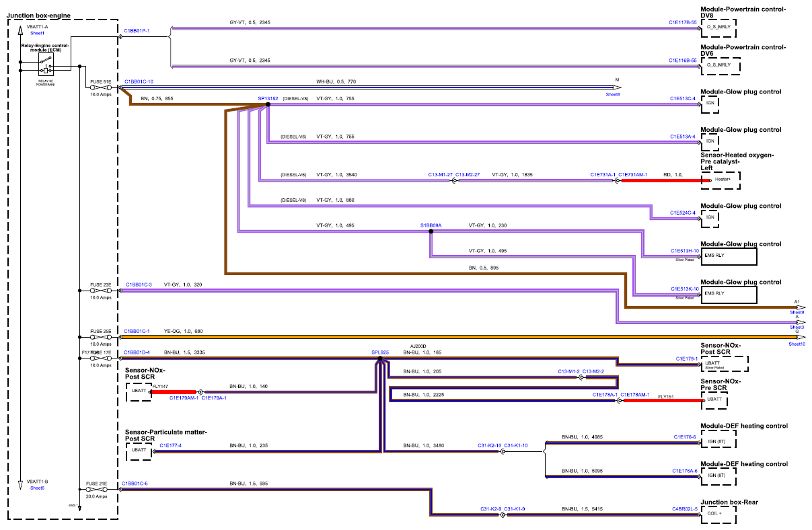Viewport: 812px width, 530px height.
Task: Select connector label C31-K2-10
Action: point(489,445)
